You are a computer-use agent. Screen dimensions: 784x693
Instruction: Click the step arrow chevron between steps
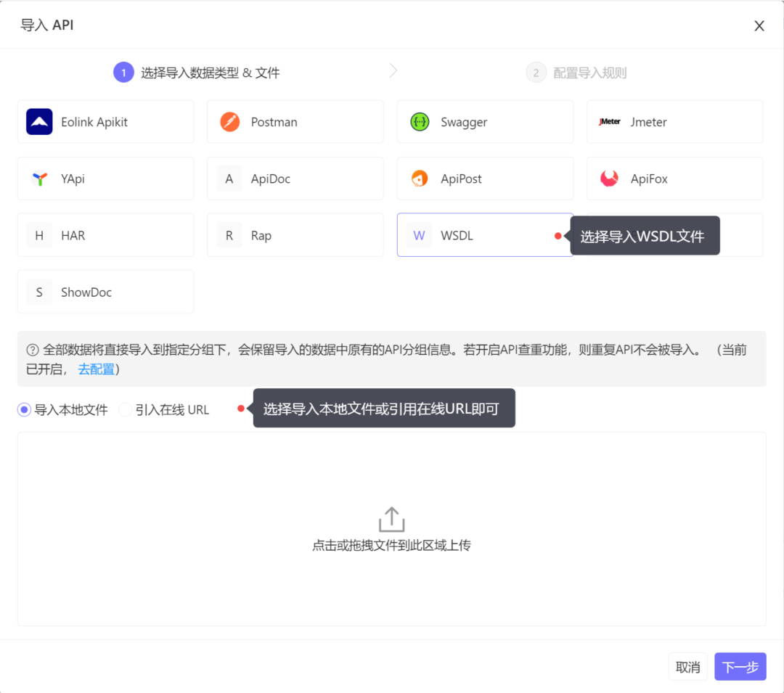coord(393,71)
